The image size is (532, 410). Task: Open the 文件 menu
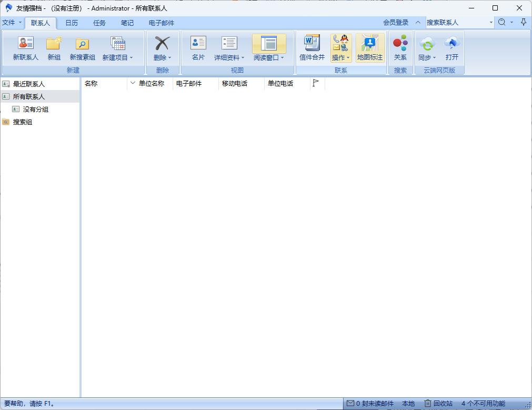click(x=12, y=23)
